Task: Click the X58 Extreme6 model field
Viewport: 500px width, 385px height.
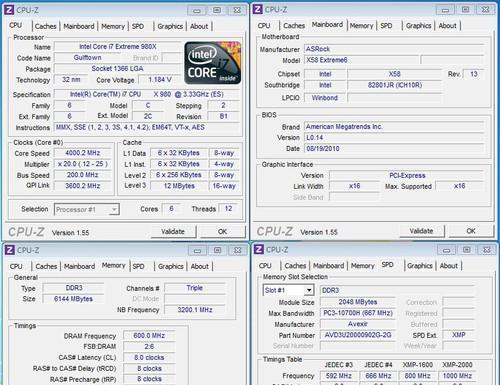Action: pyautogui.click(x=361, y=60)
